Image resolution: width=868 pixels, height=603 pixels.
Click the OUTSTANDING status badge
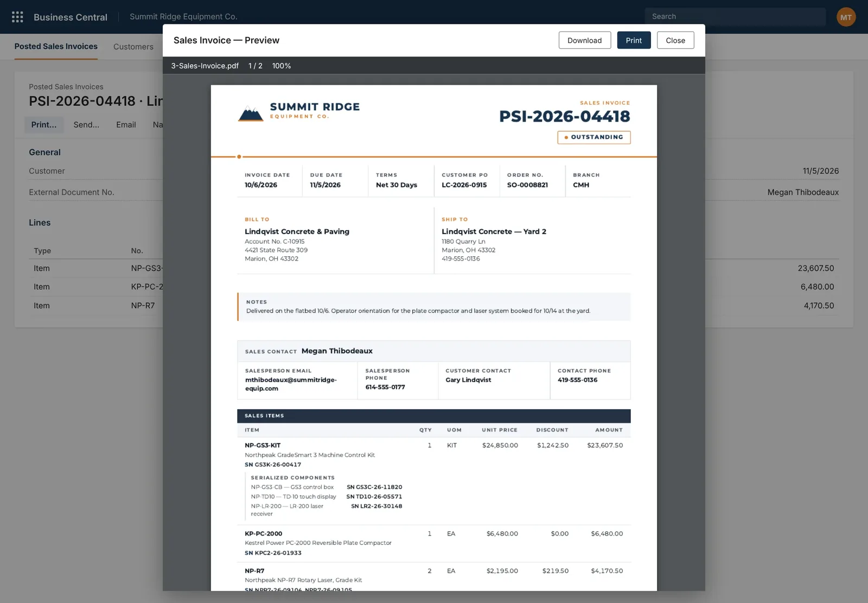pos(594,137)
